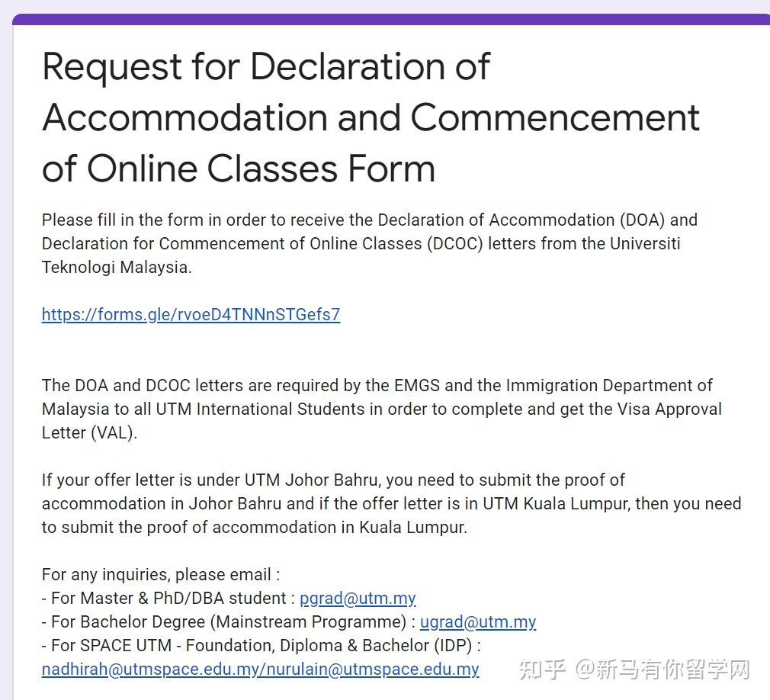770x700 pixels.
Task: Click the purple bar atop the form
Action: coord(390,19)
